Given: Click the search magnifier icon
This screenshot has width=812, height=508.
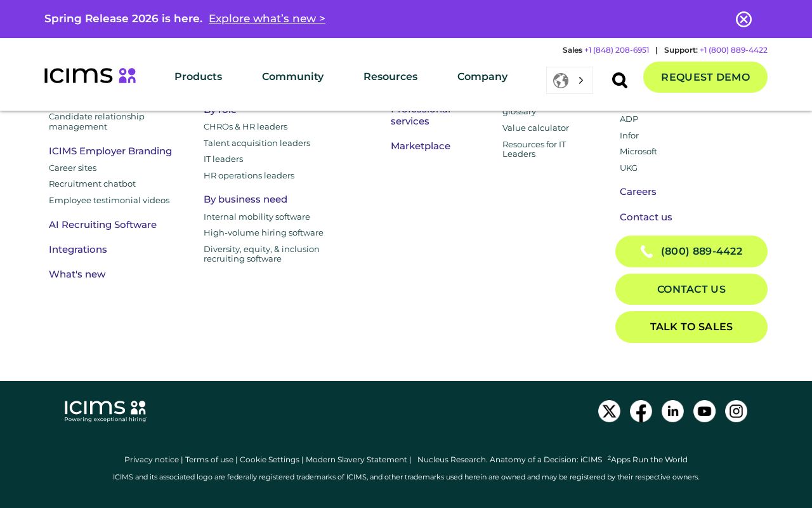Looking at the screenshot, I should [x=619, y=80].
